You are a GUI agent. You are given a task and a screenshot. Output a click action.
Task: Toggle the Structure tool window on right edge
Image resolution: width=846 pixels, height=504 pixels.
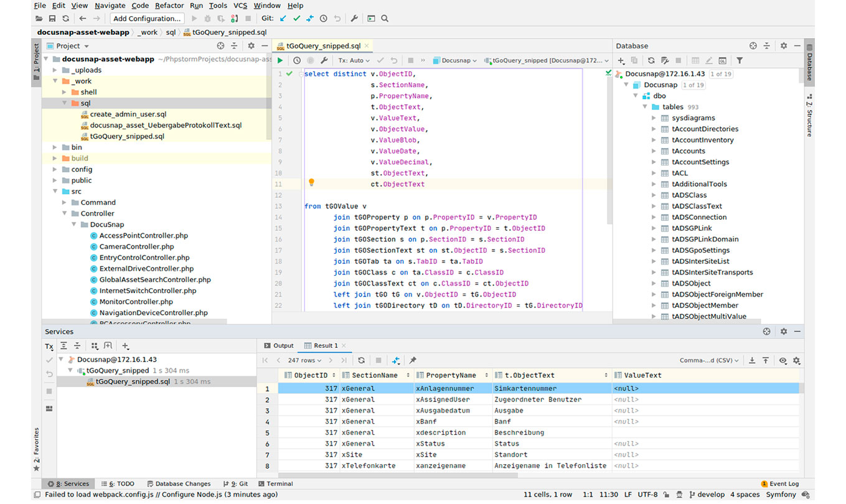click(x=809, y=115)
